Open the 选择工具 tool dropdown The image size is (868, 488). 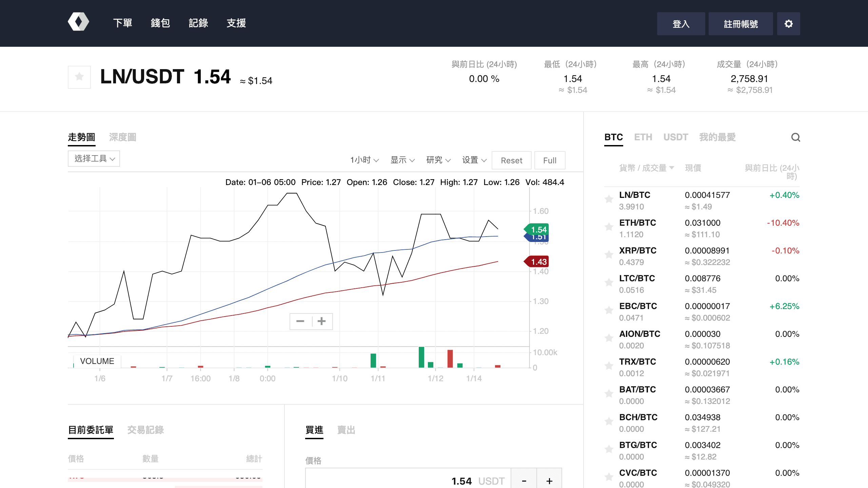(x=94, y=159)
